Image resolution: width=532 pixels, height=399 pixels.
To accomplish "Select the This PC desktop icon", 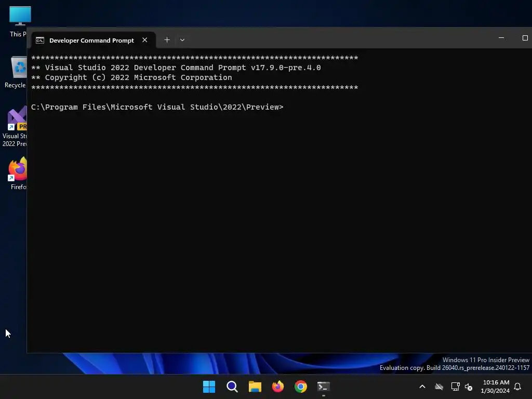I will 18,21.
